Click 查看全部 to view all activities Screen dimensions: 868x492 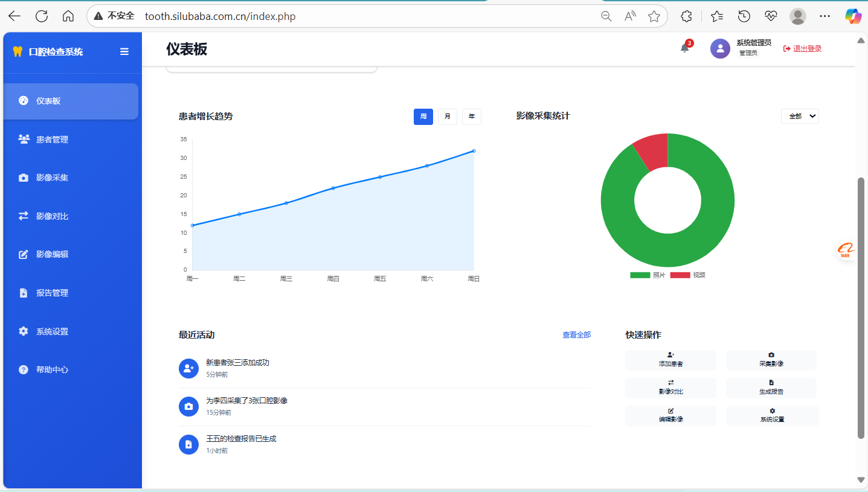(577, 334)
